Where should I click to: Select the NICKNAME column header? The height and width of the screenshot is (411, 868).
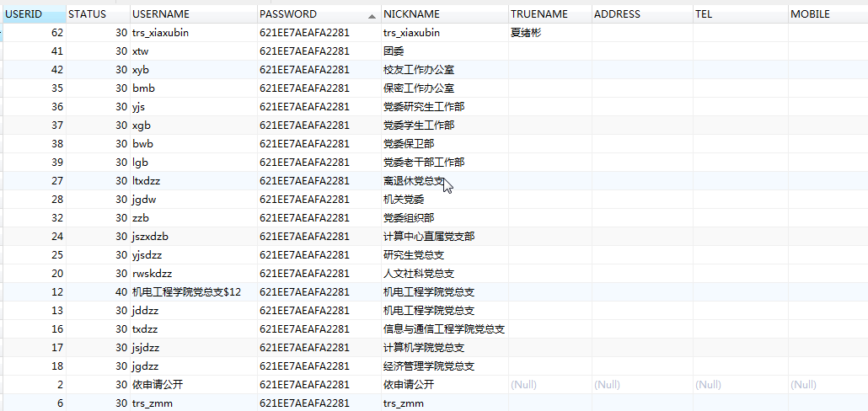click(445, 14)
